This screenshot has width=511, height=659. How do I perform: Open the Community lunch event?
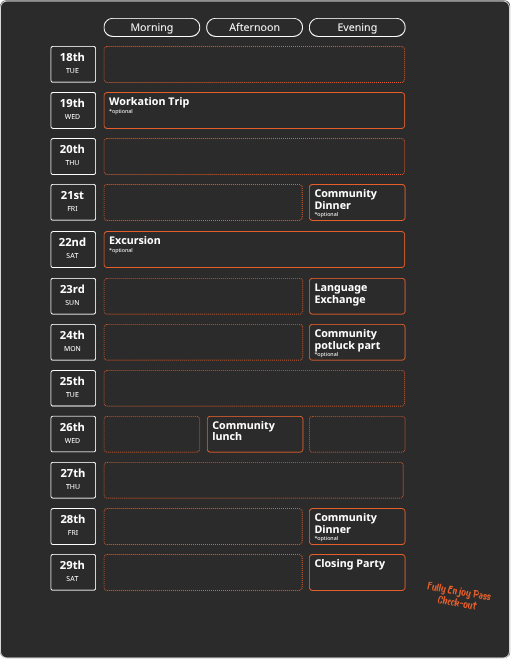[255, 435]
